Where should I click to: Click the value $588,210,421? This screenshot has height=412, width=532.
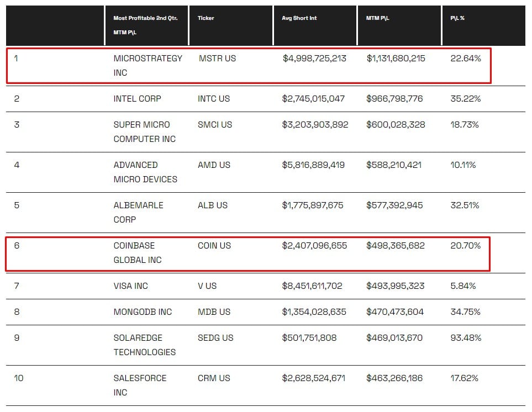click(x=394, y=165)
